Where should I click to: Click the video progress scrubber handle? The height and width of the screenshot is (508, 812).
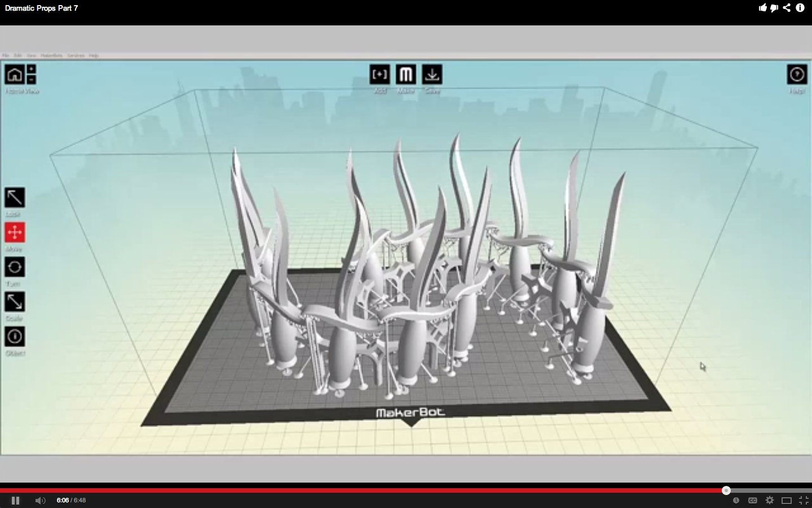click(x=726, y=491)
